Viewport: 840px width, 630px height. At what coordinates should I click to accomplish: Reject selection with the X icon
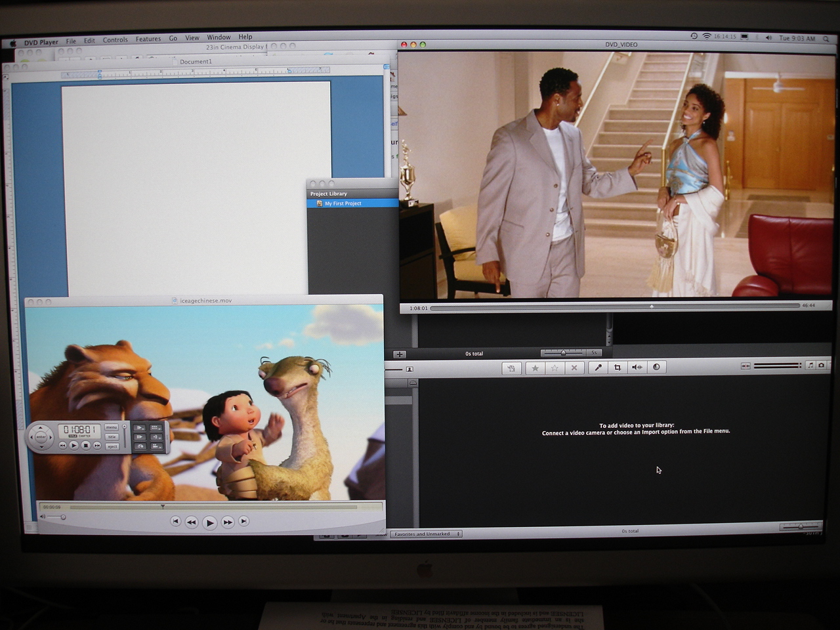coord(574,367)
